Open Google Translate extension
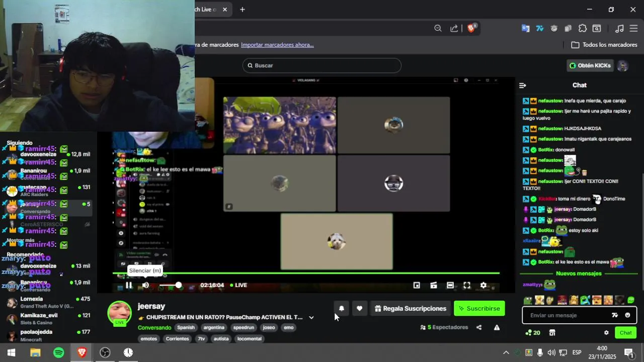Screen dimensions: 644x362 525,29
